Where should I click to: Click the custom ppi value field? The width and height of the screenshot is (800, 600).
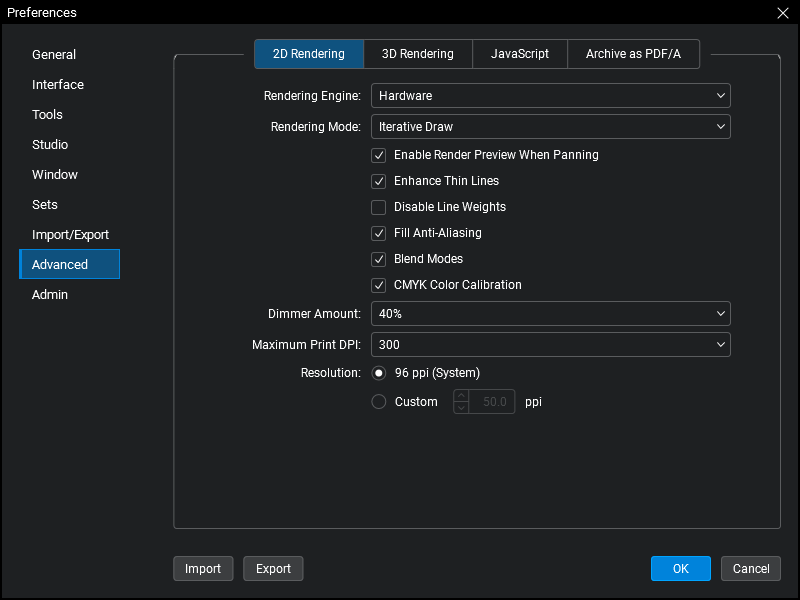492,402
